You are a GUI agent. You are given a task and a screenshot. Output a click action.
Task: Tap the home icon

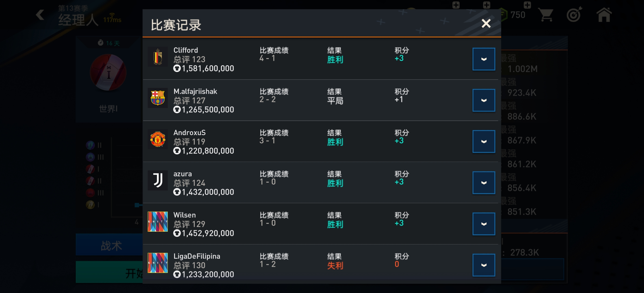604,15
